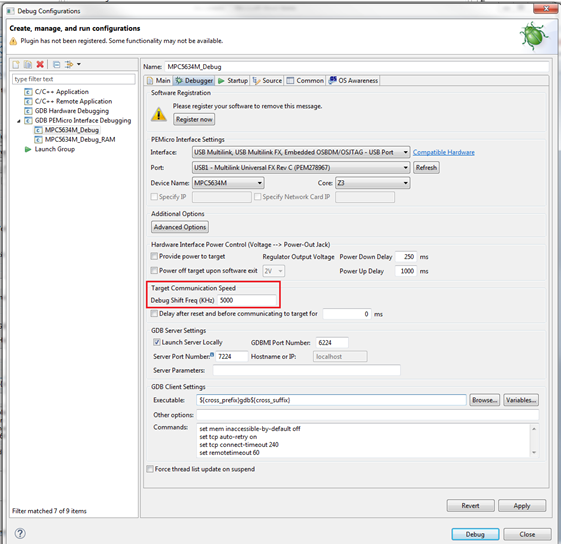
Task: Delete selected configuration with red X icon
Action: pos(40,64)
